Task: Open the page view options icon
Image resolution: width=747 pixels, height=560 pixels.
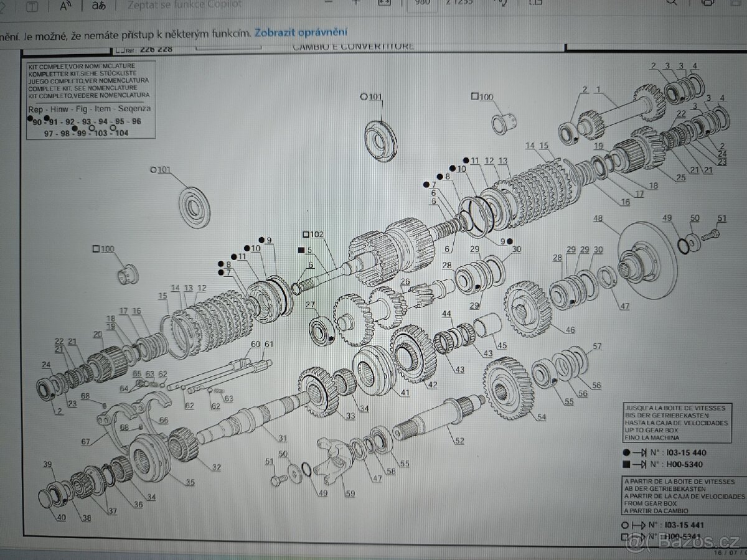Action: [535, 4]
